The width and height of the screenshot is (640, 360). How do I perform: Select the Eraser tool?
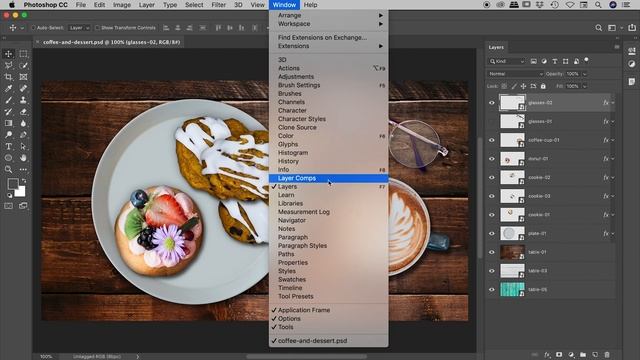[23, 111]
